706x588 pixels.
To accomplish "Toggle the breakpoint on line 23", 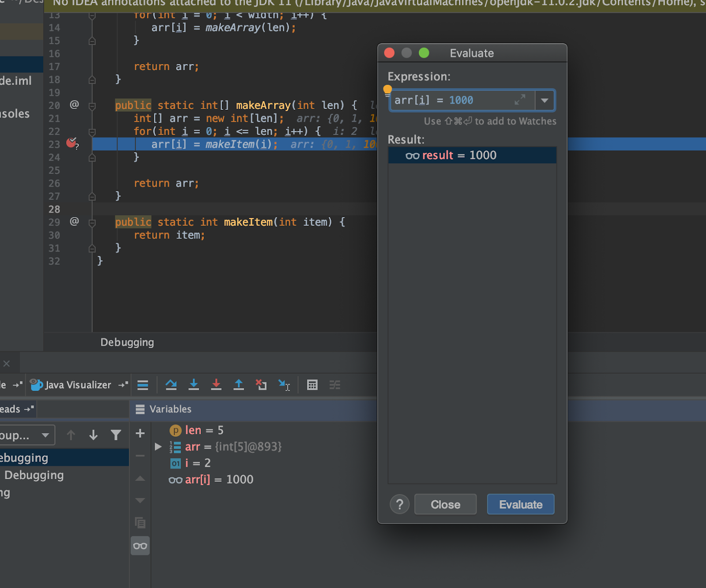I will 71,143.
